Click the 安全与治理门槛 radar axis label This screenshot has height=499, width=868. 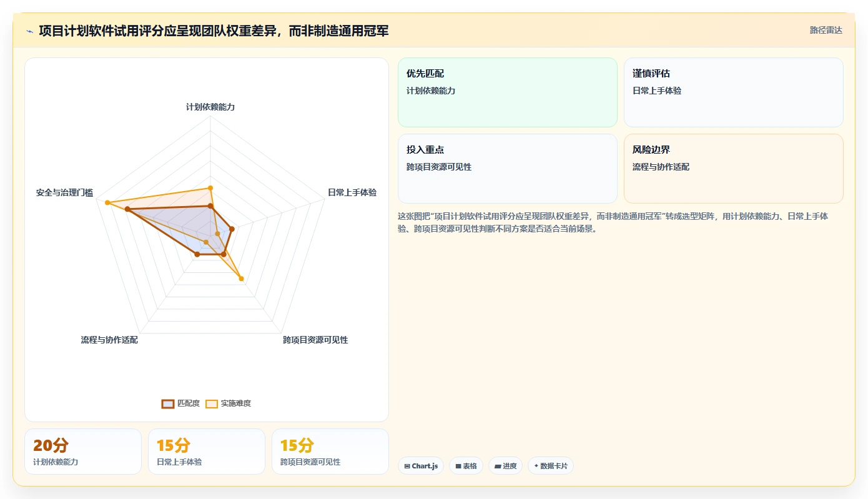(64, 193)
